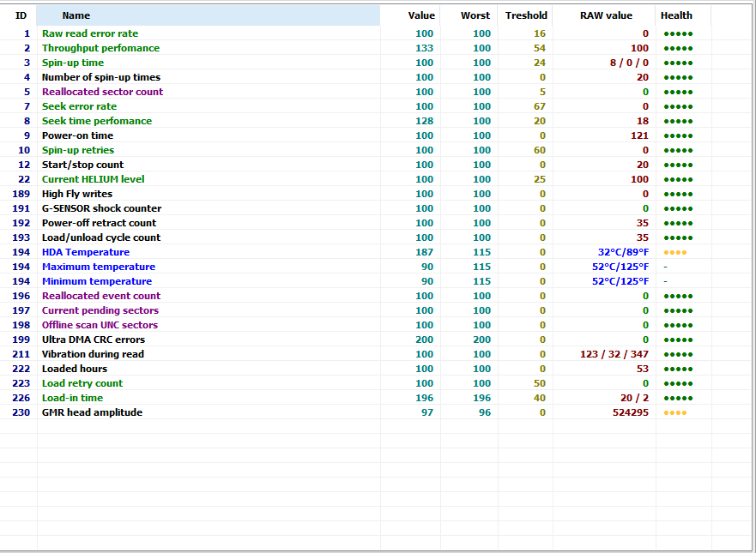Click ID 22 cell

[24, 179]
